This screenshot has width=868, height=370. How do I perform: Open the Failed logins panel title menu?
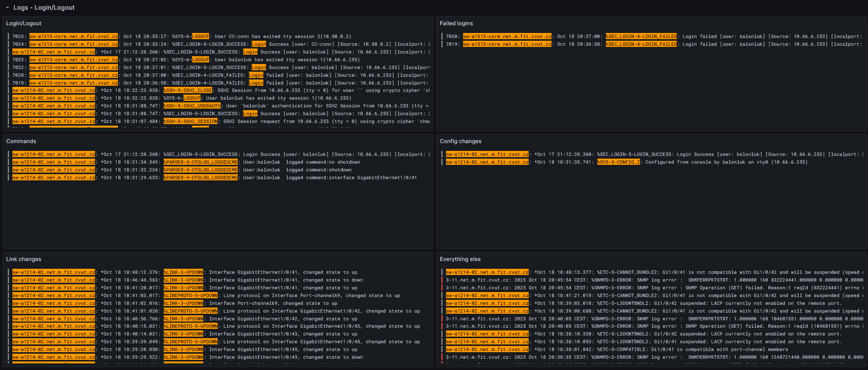click(456, 23)
